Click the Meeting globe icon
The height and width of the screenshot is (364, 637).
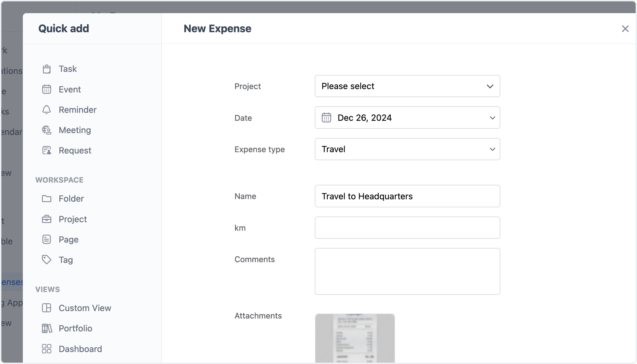tap(46, 130)
